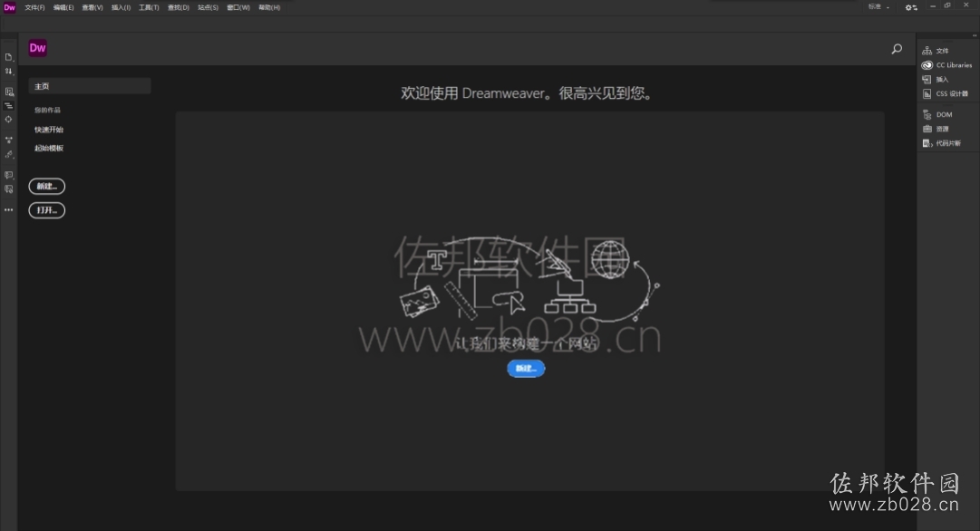The width and height of the screenshot is (980, 531).
Task: Click the CC Libraries label in the right panel
Action: click(954, 65)
